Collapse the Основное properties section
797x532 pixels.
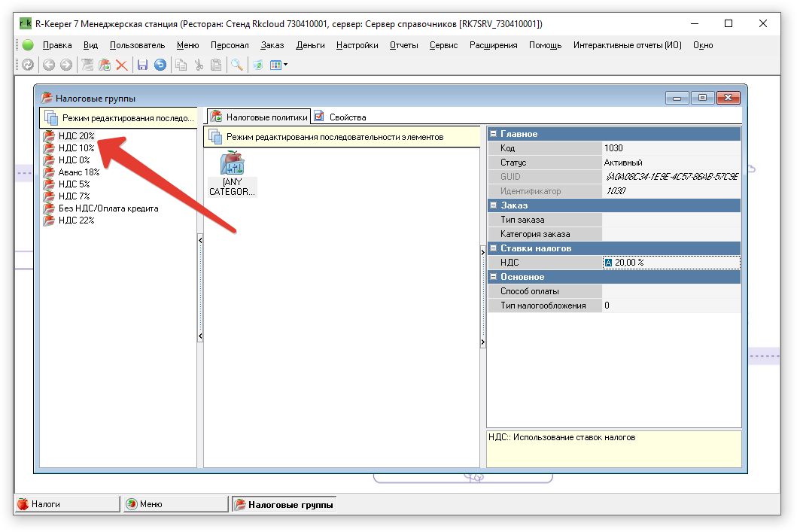(x=493, y=277)
